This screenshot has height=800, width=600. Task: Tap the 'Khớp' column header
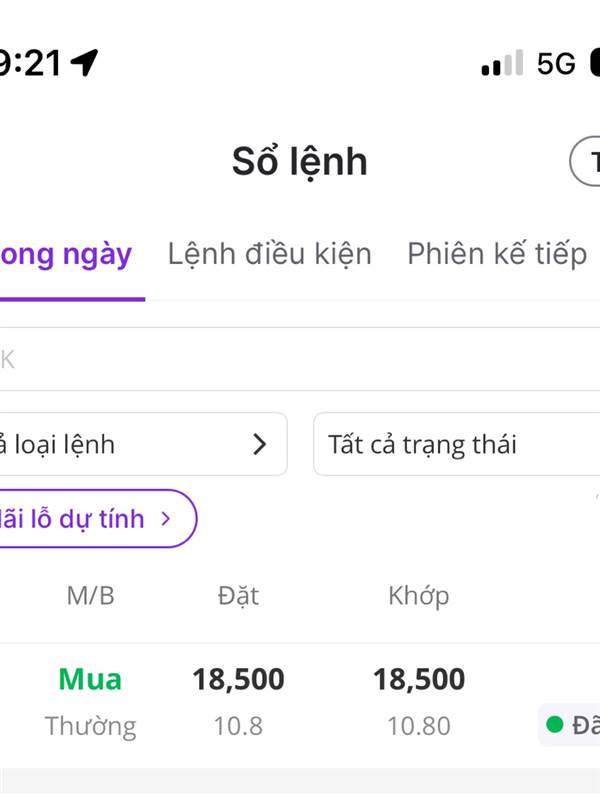(x=418, y=596)
